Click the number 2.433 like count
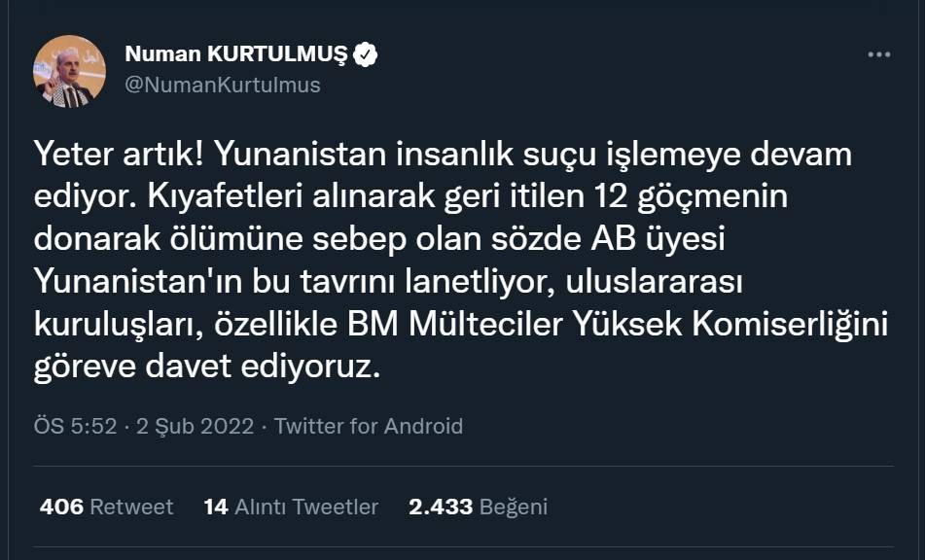 (441, 507)
